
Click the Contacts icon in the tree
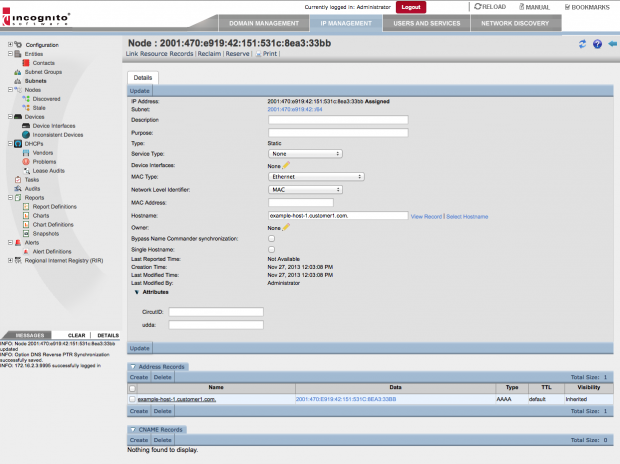26,63
